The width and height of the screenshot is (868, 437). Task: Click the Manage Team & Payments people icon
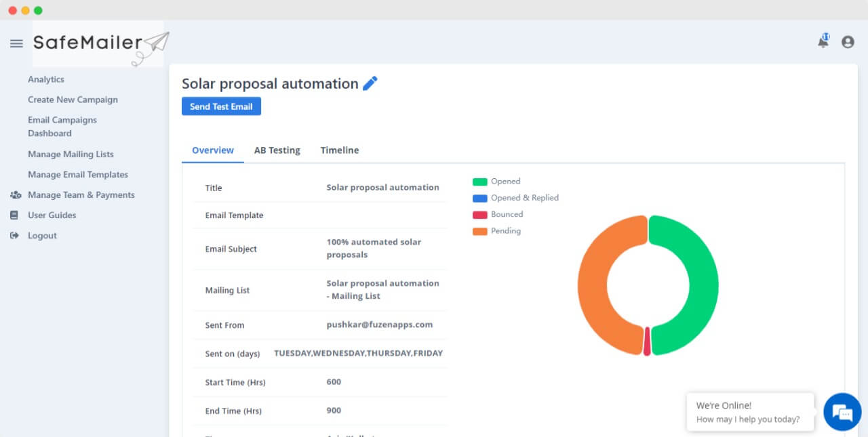pos(16,195)
